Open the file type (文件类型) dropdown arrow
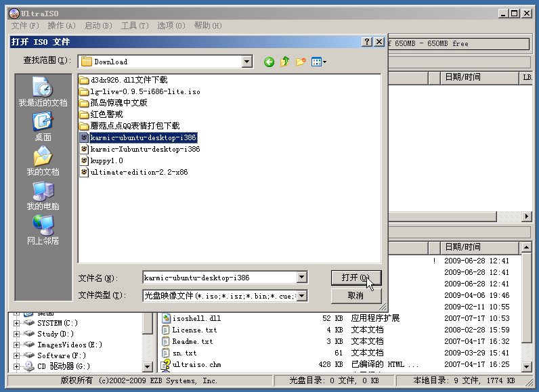 (301, 295)
